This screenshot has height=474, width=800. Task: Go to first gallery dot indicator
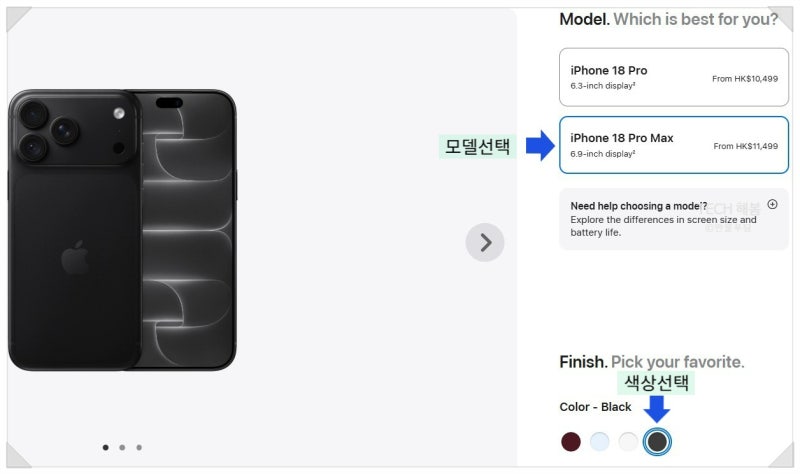106,447
